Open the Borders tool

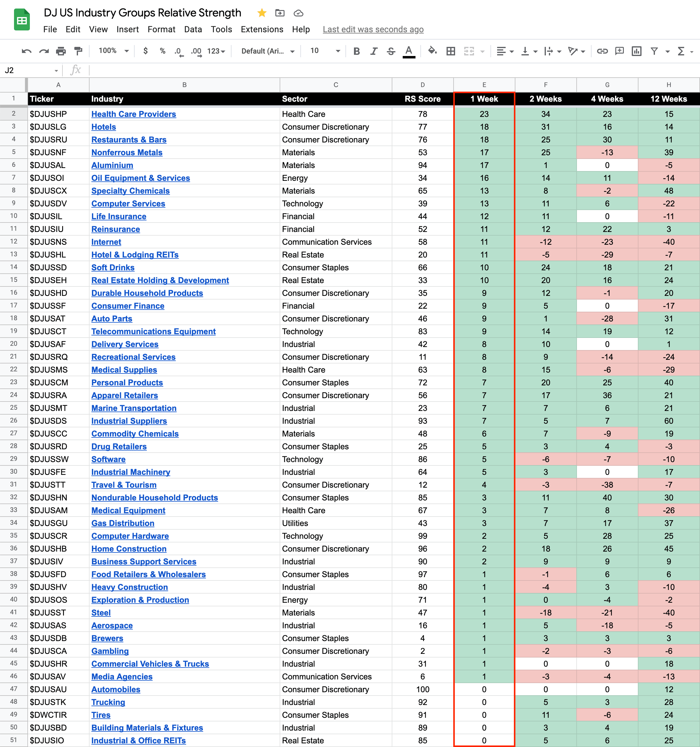(451, 51)
